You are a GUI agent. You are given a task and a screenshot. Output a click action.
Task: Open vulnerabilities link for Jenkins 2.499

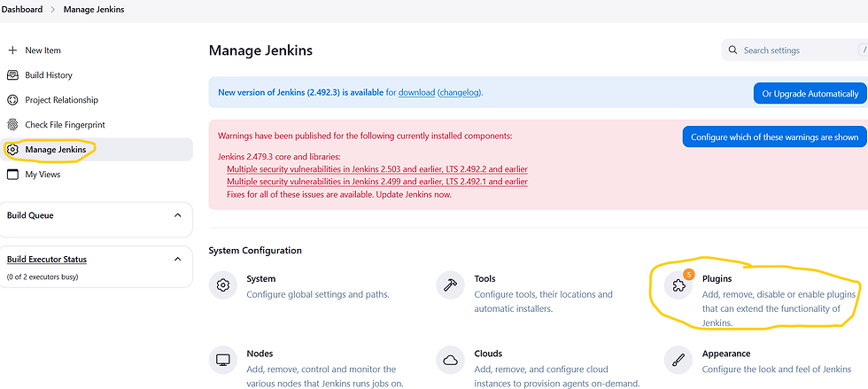tap(377, 182)
